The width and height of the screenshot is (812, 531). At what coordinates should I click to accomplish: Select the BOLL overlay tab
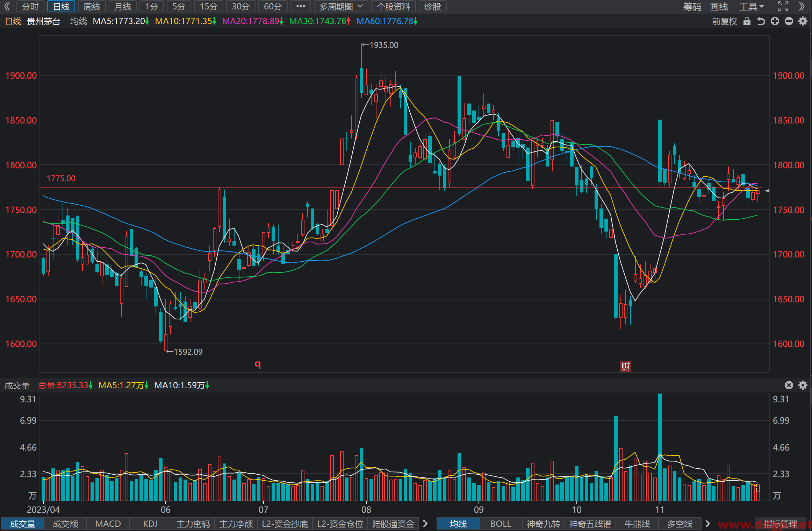(501, 524)
